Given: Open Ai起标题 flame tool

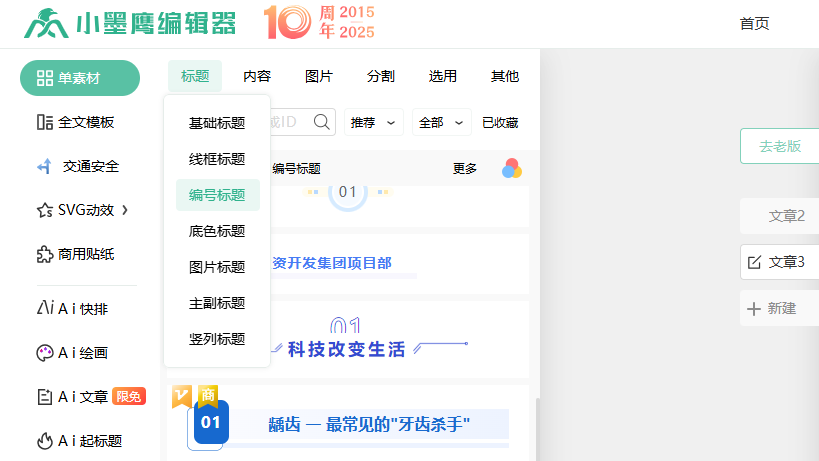Looking at the screenshot, I should tap(79, 441).
